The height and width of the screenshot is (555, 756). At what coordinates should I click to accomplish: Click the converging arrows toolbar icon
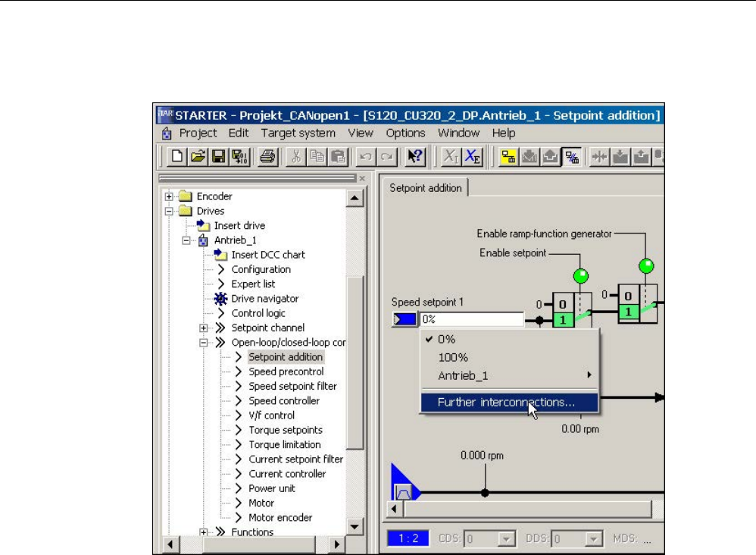click(x=600, y=156)
